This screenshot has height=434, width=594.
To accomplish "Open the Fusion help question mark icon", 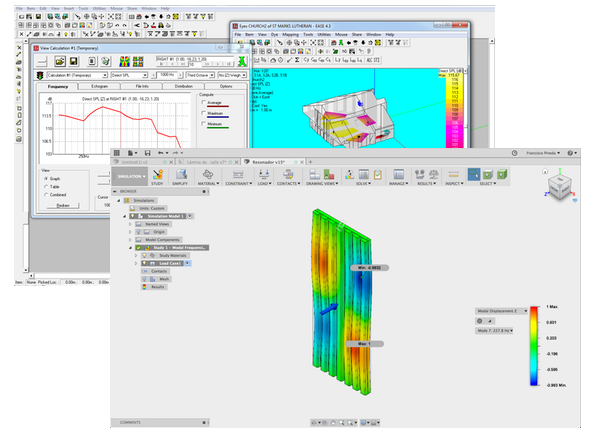I will coord(570,153).
